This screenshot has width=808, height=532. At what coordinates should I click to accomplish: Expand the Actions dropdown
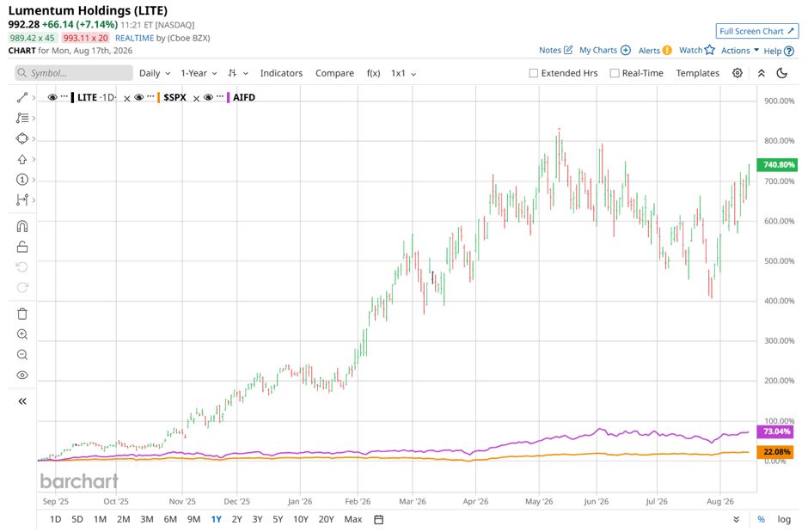(740, 50)
